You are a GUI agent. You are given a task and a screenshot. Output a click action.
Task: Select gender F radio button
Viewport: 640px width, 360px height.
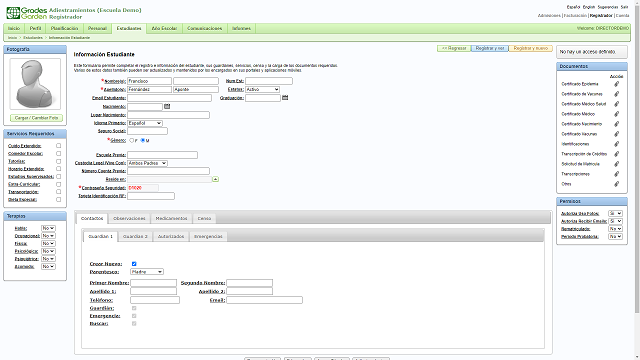point(131,140)
